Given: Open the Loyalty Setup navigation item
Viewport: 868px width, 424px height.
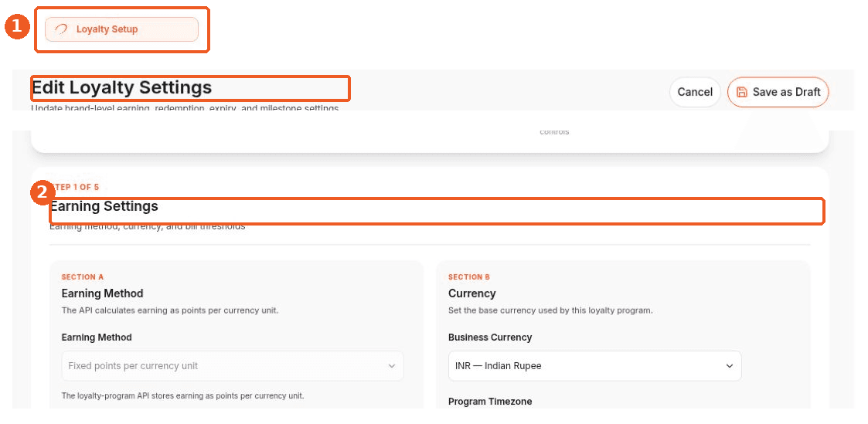Looking at the screenshot, I should pos(121,29).
